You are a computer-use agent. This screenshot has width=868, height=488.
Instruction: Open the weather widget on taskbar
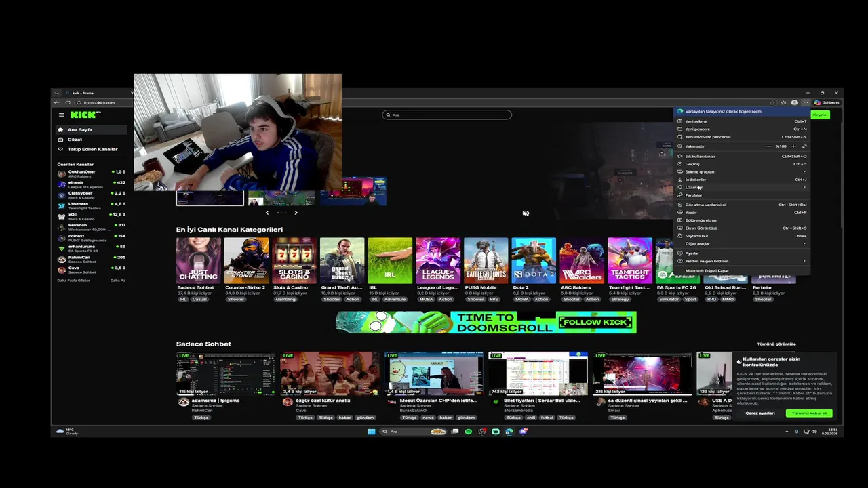click(x=67, y=432)
